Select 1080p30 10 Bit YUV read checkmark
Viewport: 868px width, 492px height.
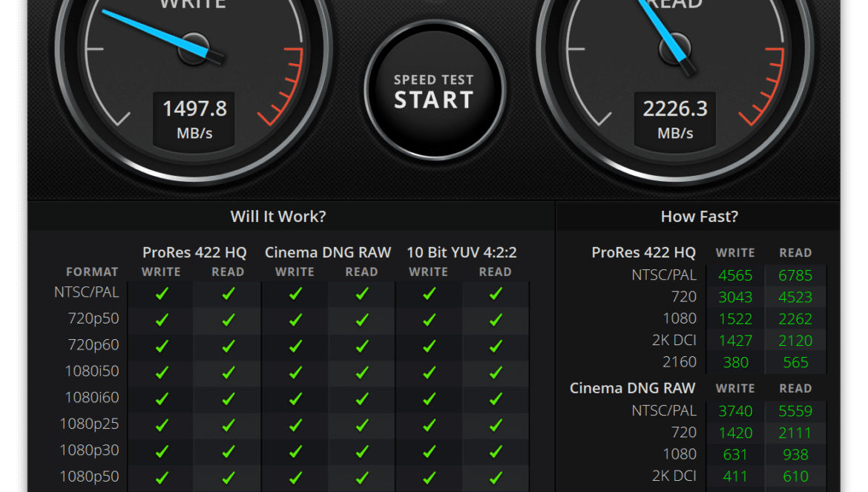[x=496, y=452]
